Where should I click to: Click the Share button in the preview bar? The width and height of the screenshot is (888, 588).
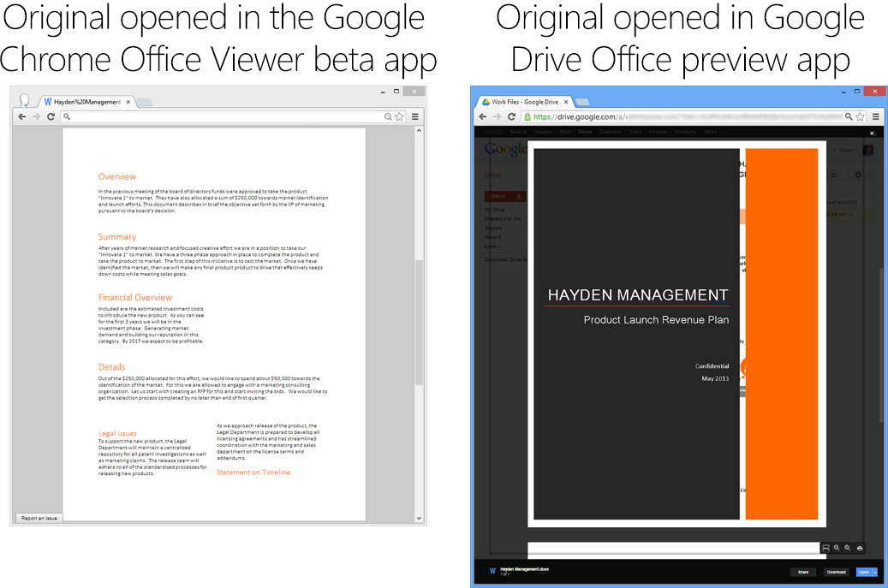coord(802,572)
